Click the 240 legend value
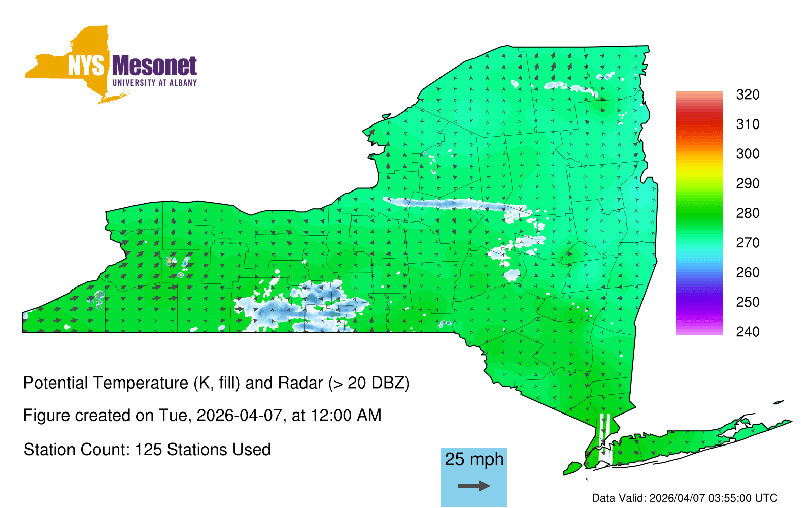 click(x=747, y=332)
